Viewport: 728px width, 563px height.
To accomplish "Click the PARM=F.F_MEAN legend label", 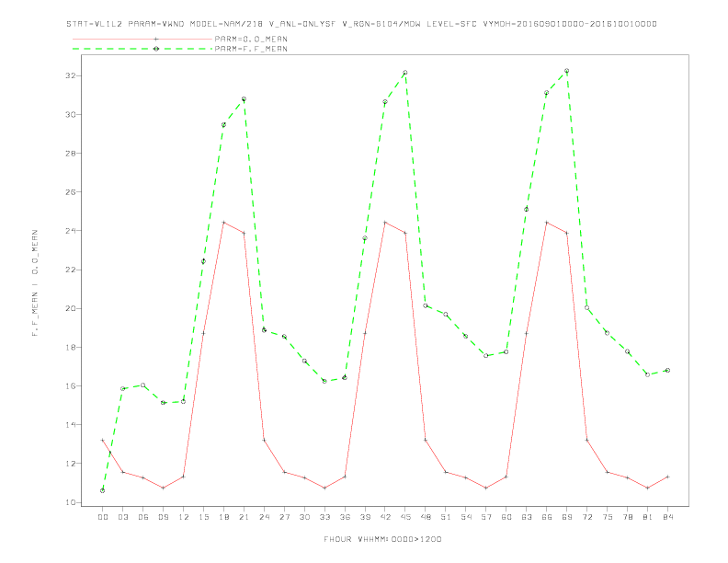I will tap(251, 49).
